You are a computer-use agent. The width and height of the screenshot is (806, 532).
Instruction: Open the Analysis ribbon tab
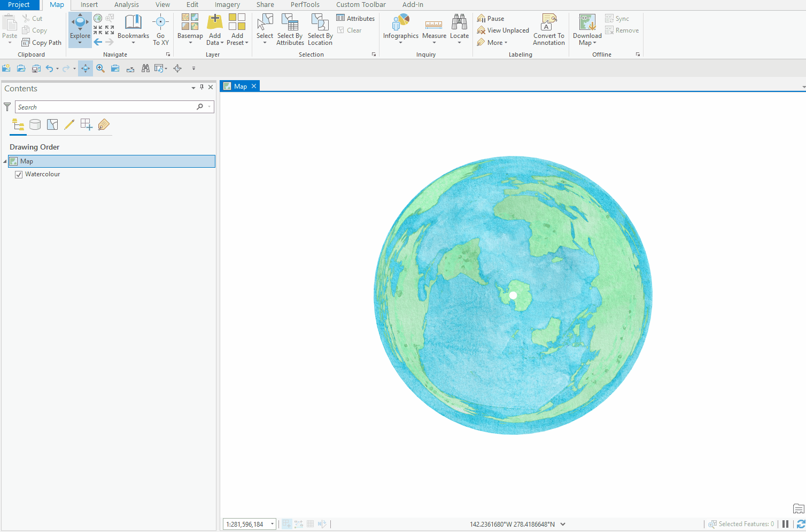point(126,5)
